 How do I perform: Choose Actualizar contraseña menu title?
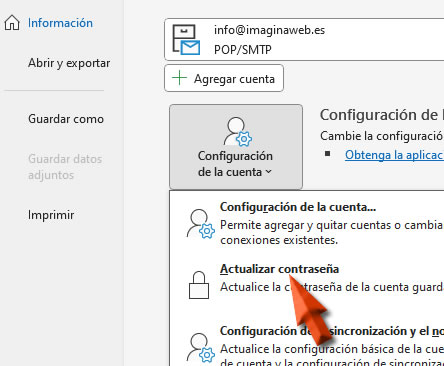tap(279, 269)
